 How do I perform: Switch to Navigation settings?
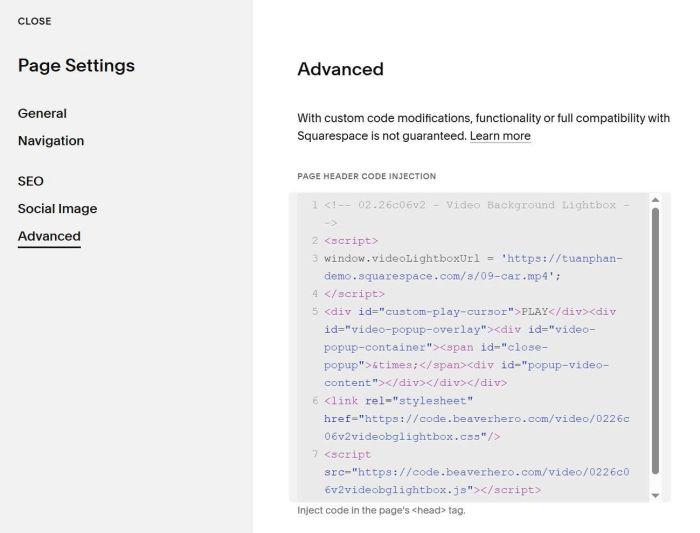coord(51,141)
